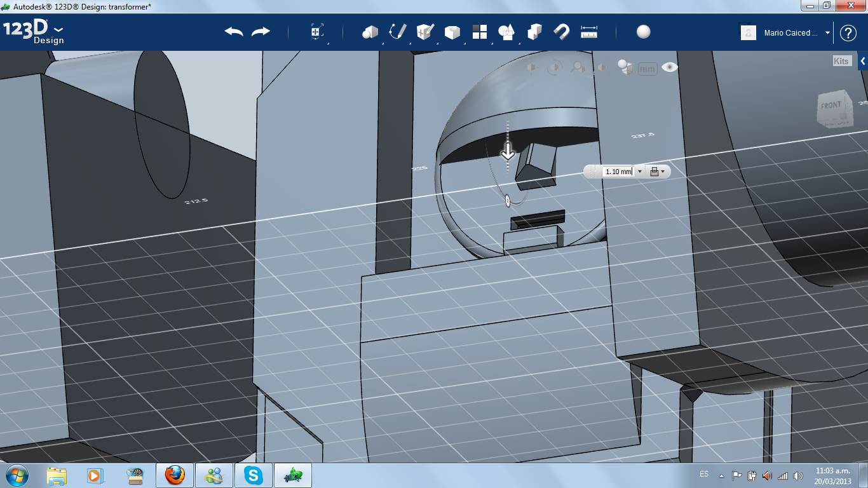868x488 pixels.
Task: Open the Combine tool
Action: click(x=534, y=32)
